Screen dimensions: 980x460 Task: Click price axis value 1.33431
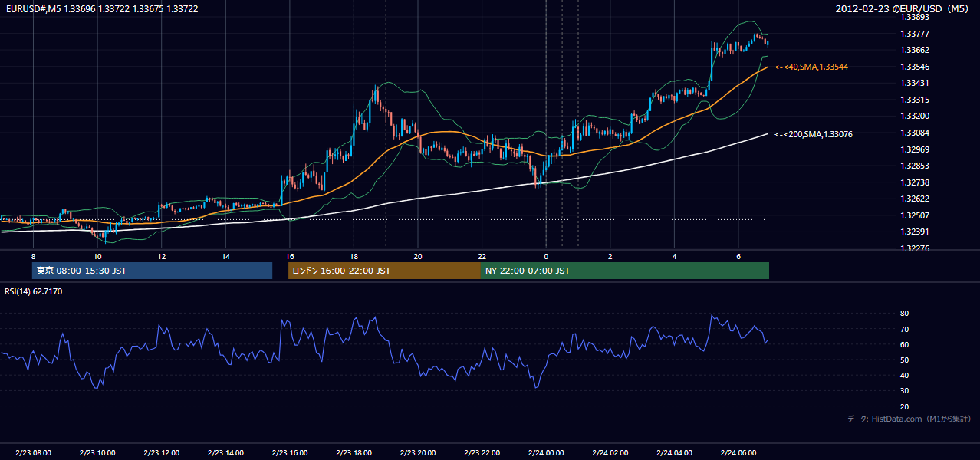(x=914, y=83)
